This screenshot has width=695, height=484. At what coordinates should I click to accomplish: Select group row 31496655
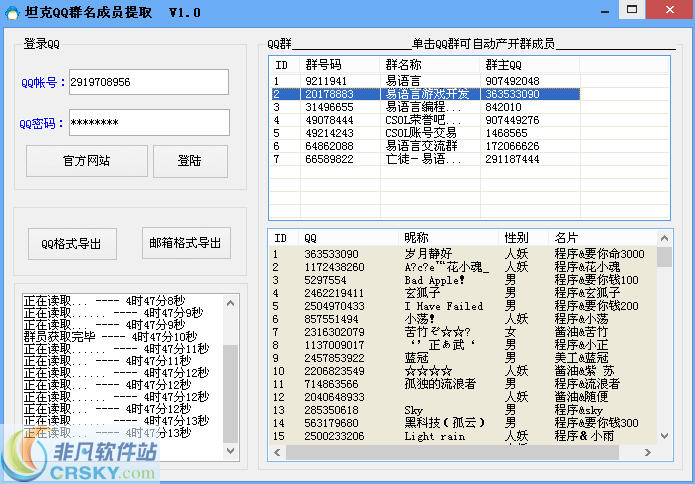click(x=426, y=107)
